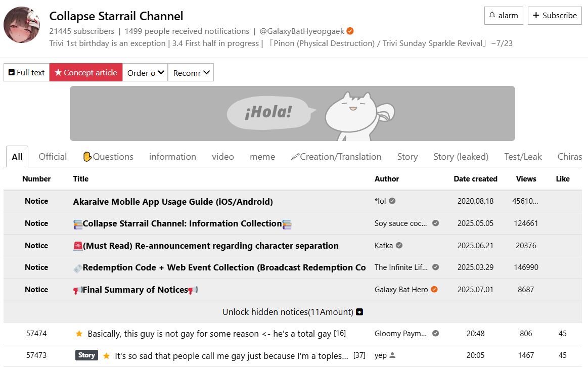Click the verified badge next to The Infinite Lif...

coord(435,267)
